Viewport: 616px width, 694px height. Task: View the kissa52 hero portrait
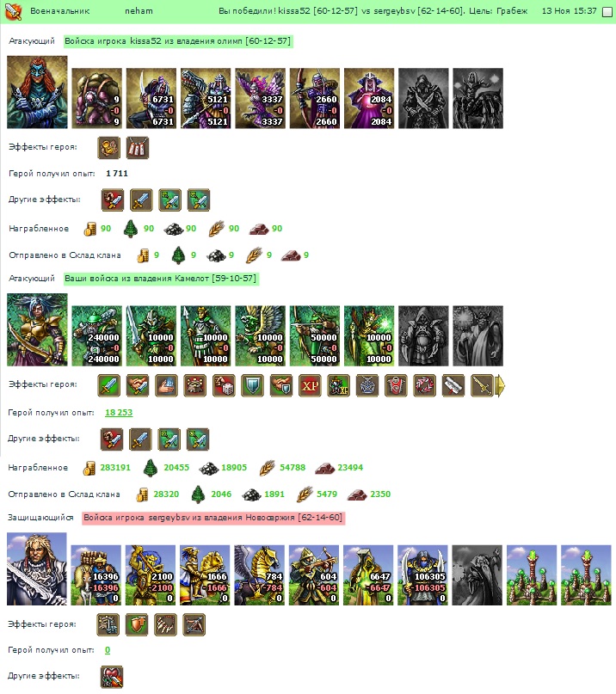point(37,92)
